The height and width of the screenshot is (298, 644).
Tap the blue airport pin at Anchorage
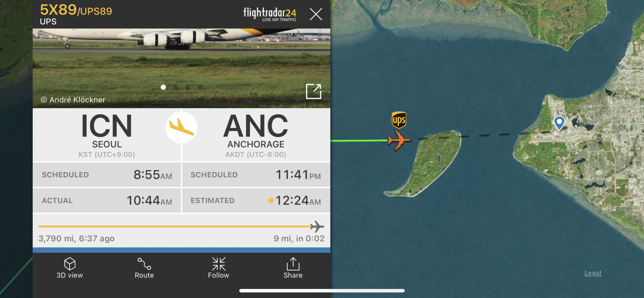(x=559, y=123)
